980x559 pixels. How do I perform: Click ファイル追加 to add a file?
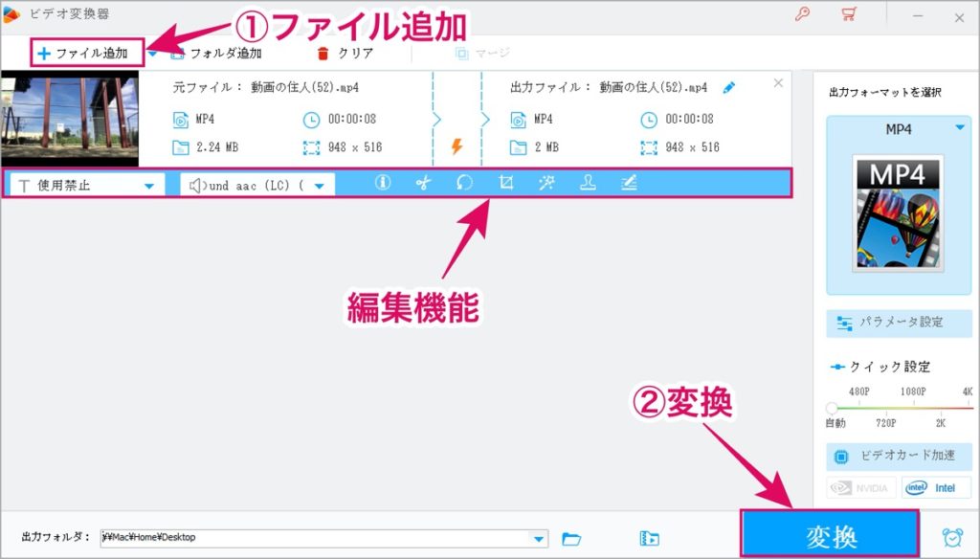(83, 54)
